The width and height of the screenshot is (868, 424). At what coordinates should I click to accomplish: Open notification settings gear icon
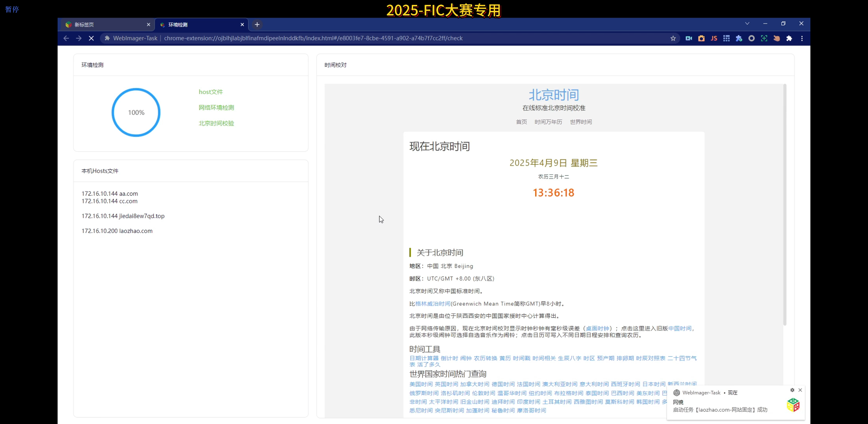coord(792,390)
